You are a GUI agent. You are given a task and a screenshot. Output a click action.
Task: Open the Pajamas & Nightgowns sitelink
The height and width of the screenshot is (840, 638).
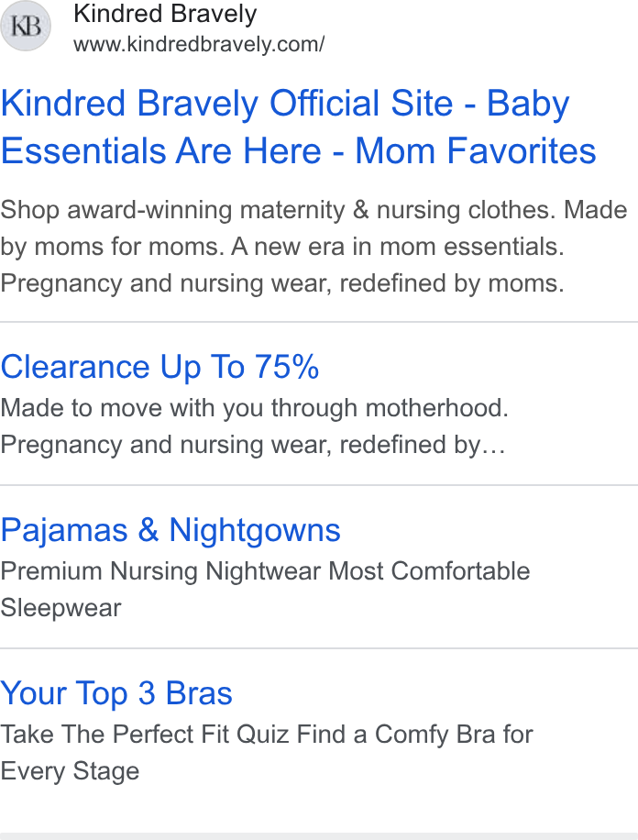point(170,530)
